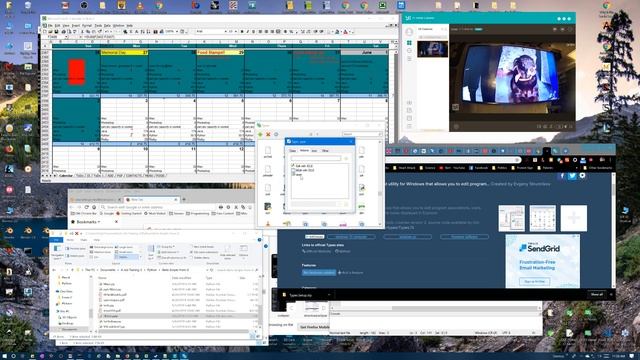Click Navigation pane button in Explorer ribbon
The width and height of the screenshot is (640, 360).
(58, 251)
